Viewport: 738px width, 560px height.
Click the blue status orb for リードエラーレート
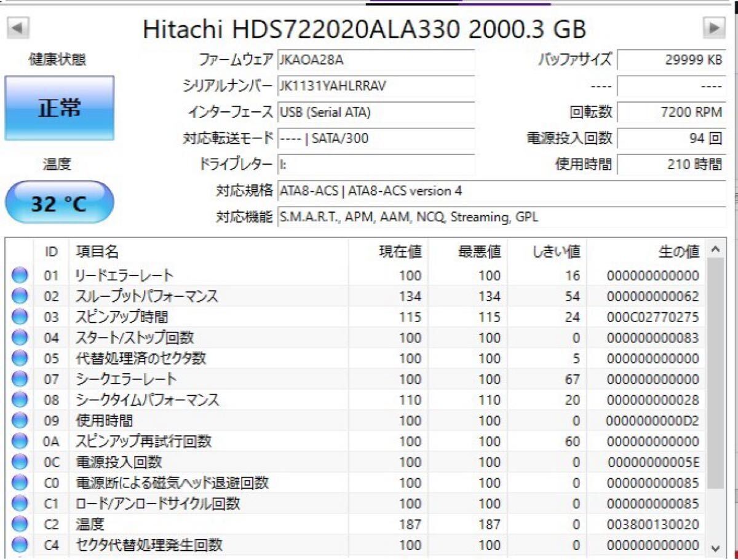point(20,275)
